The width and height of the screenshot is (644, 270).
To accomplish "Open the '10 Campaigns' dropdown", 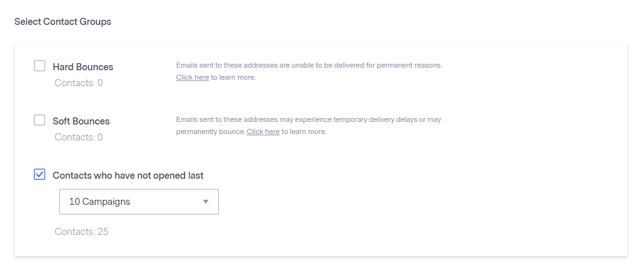I will [139, 202].
